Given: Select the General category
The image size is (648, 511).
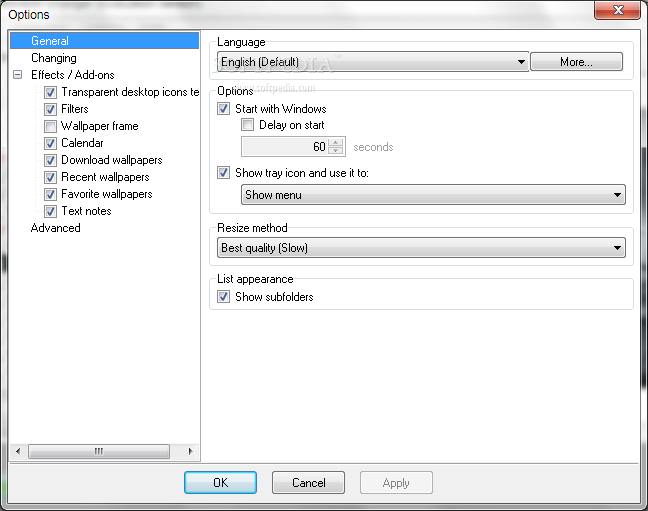Looking at the screenshot, I should click(104, 41).
